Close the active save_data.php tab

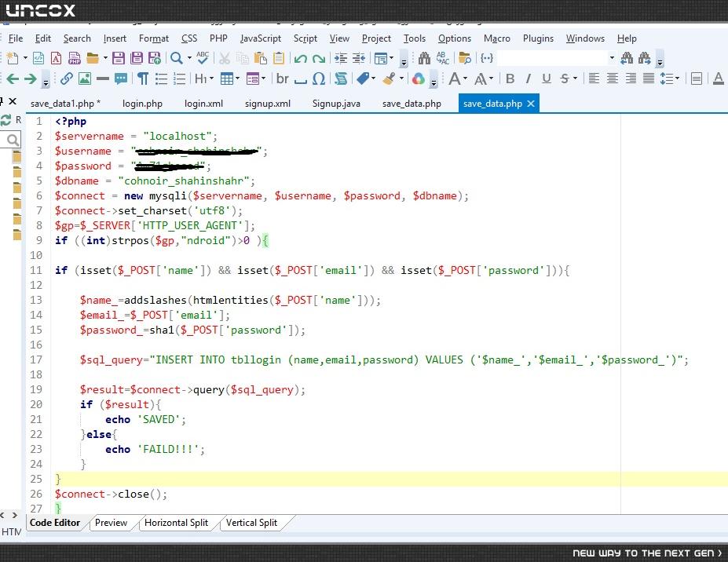tap(531, 104)
